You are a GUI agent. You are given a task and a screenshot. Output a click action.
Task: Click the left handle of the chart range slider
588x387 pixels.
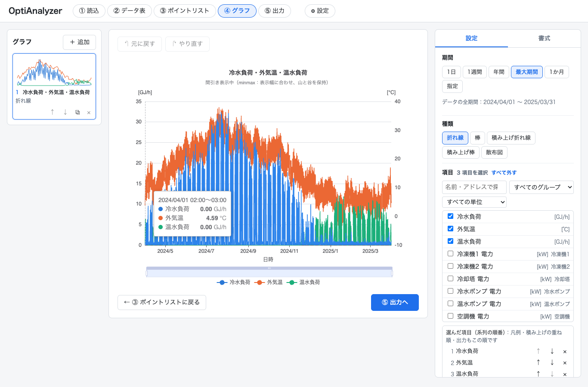147,273
